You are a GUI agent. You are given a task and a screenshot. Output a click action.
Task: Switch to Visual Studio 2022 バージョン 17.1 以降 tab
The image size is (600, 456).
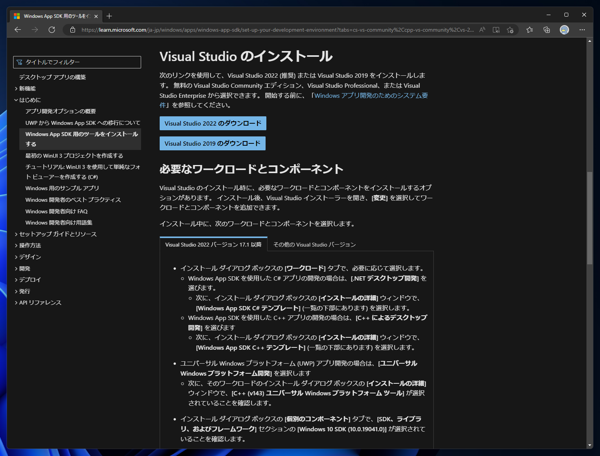click(213, 244)
